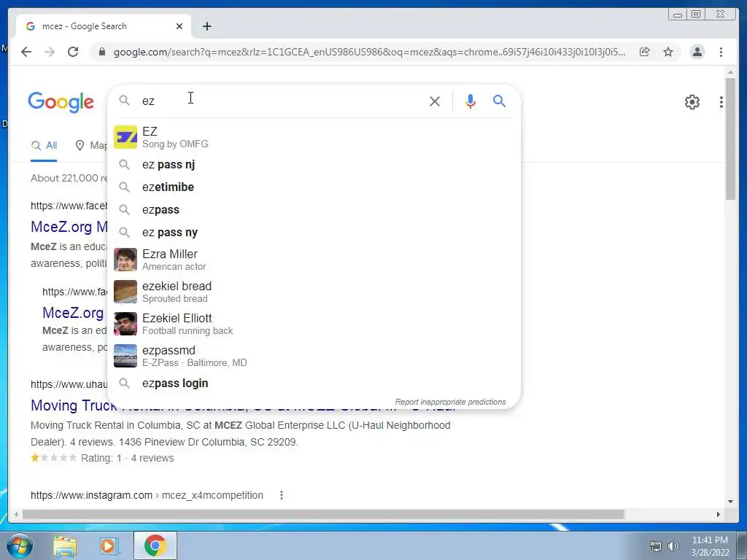Choose the 'ezetimibe' suggestion
This screenshot has width=747, height=560.
click(x=314, y=187)
